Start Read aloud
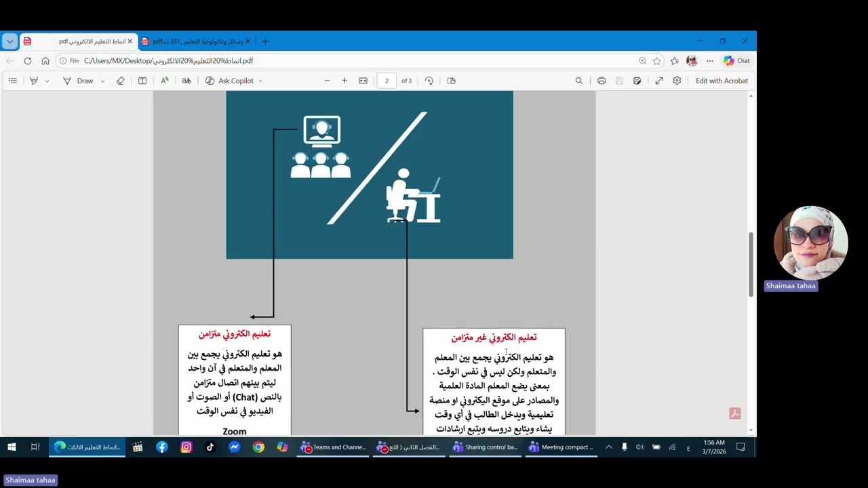Image resolution: width=868 pixels, height=488 pixels. 165,81
